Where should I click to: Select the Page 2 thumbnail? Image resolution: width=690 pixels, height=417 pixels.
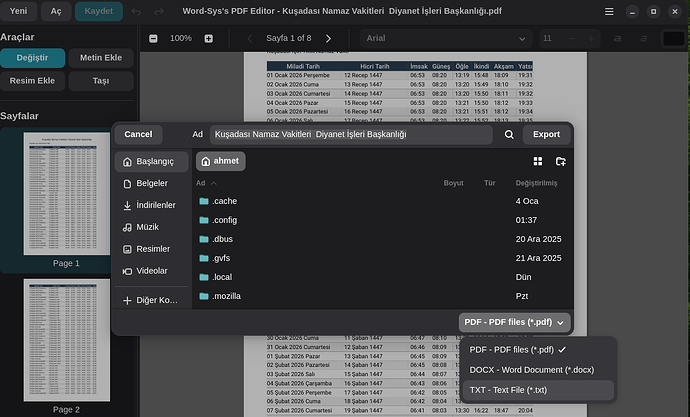(x=66, y=340)
